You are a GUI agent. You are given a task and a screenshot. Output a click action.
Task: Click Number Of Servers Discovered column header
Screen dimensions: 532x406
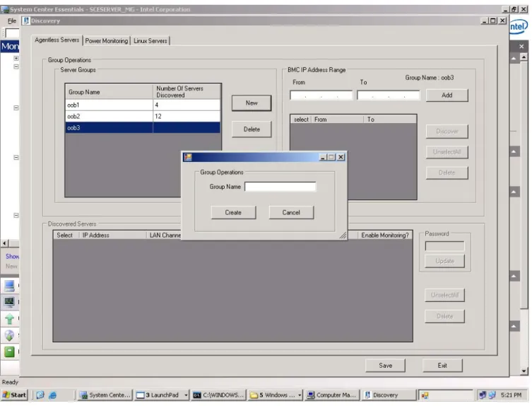pyautogui.click(x=187, y=92)
